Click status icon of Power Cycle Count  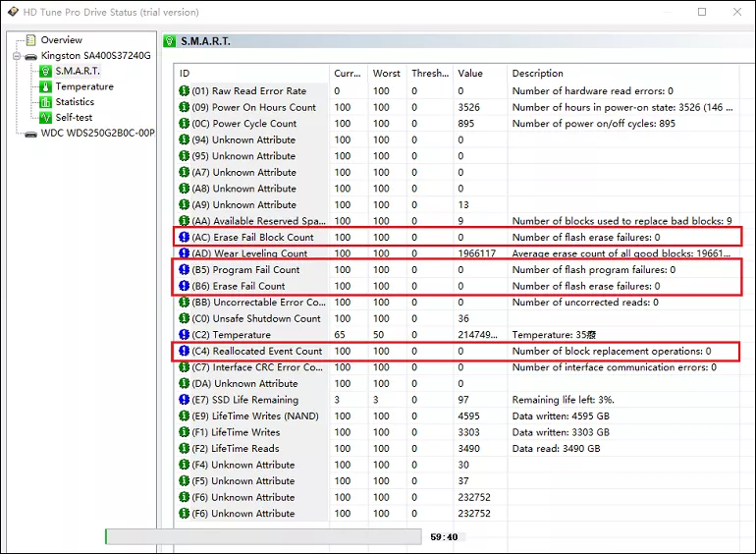(x=184, y=124)
